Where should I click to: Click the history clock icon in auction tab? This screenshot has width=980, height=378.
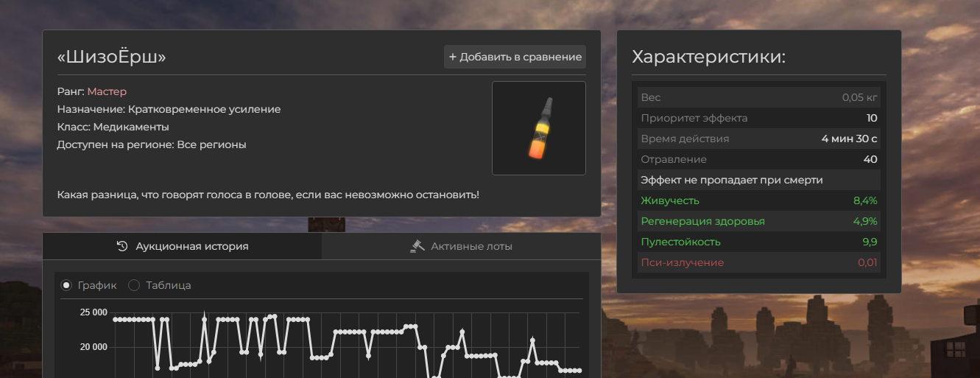pyautogui.click(x=123, y=246)
